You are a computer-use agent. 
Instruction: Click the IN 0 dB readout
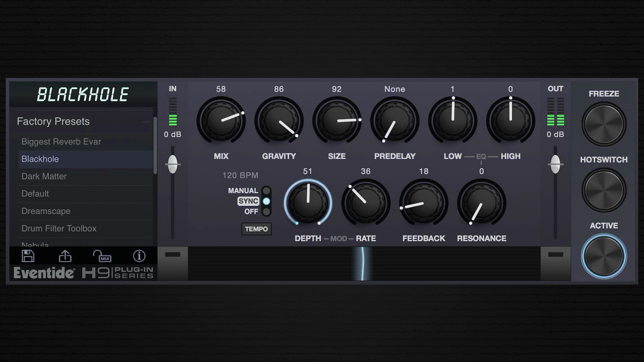point(172,134)
